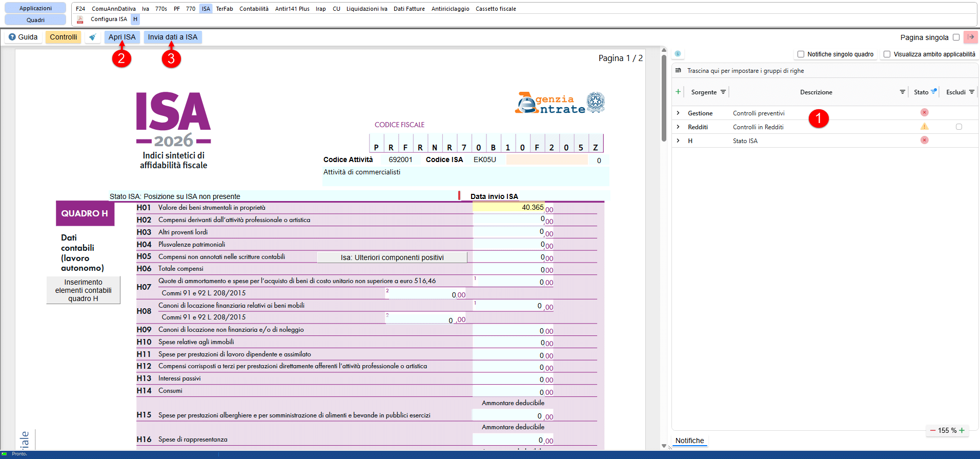This screenshot has width=980, height=459.
Task: Zoom out with the minus beside 155 %
Action: point(933,430)
